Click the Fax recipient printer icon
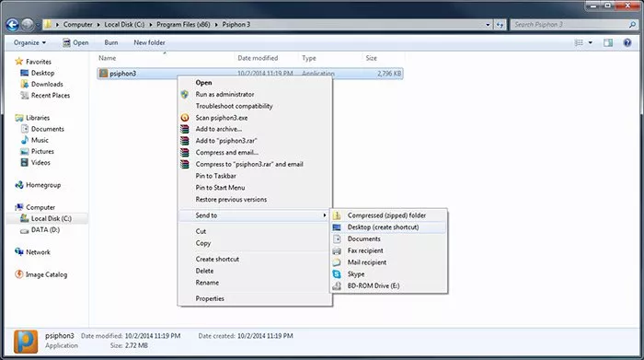644x360 pixels. coord(337,250)
